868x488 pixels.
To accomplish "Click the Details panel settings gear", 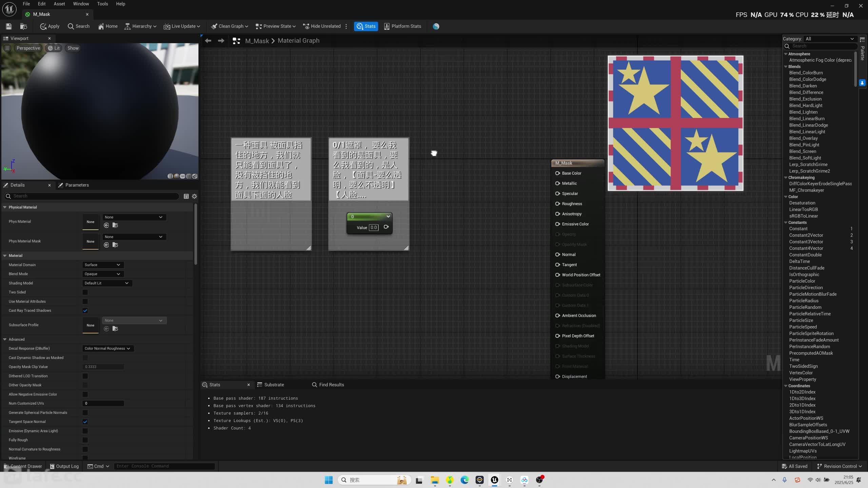I will pyautogui.click(x=194, y=196).
